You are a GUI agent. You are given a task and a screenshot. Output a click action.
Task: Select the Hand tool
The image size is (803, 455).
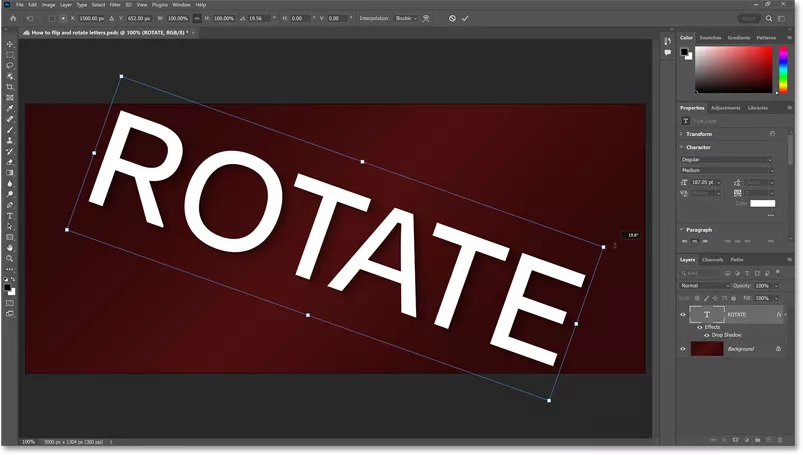click(x=10, y=249)
